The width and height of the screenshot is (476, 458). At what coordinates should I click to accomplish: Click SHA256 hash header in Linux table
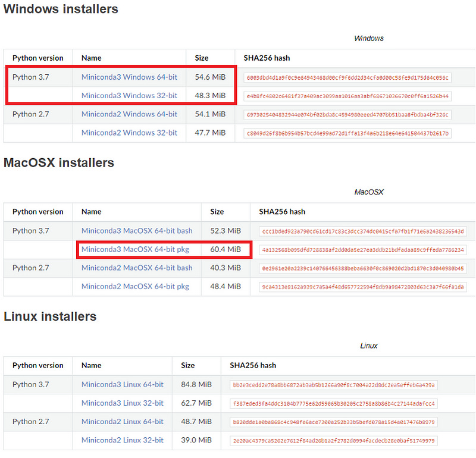point(253,365)
